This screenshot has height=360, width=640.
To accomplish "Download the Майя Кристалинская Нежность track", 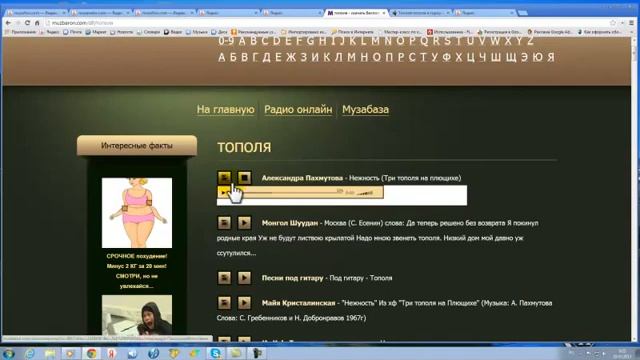I will point(224,303).
